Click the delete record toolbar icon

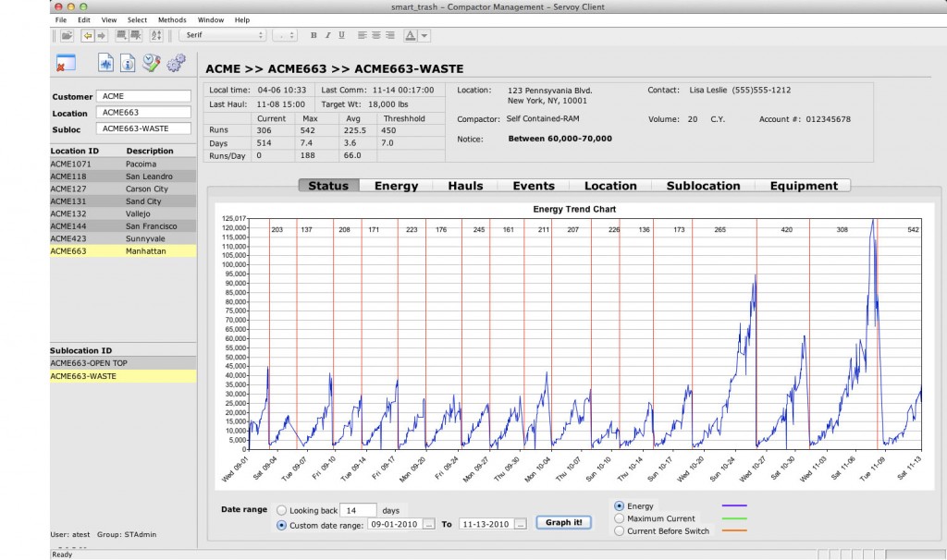(135, 36)
